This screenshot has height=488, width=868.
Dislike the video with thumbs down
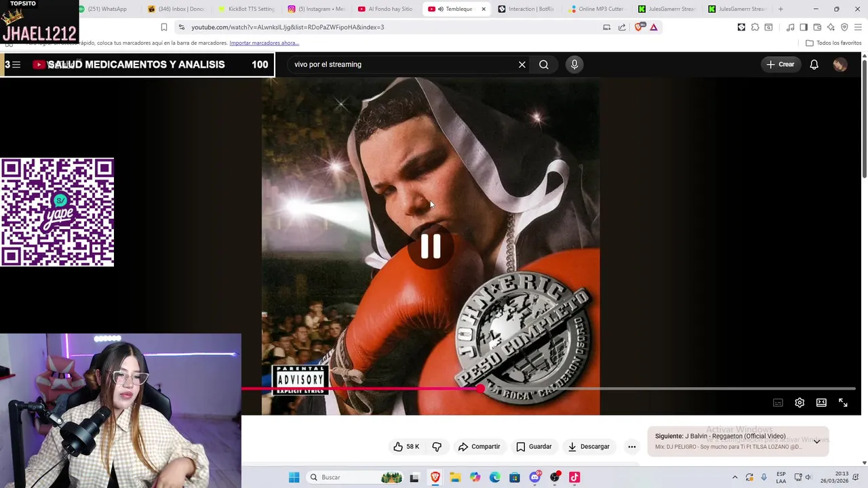pos(437,447)
